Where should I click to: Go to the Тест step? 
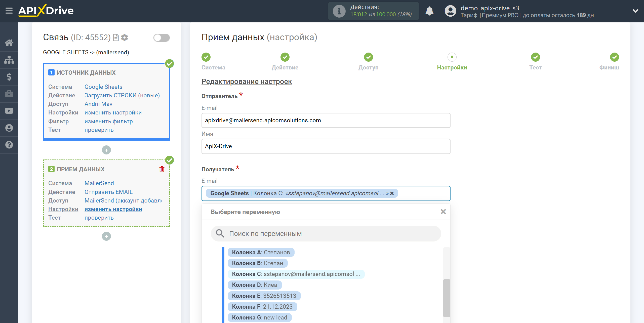(x=535, y=57)
